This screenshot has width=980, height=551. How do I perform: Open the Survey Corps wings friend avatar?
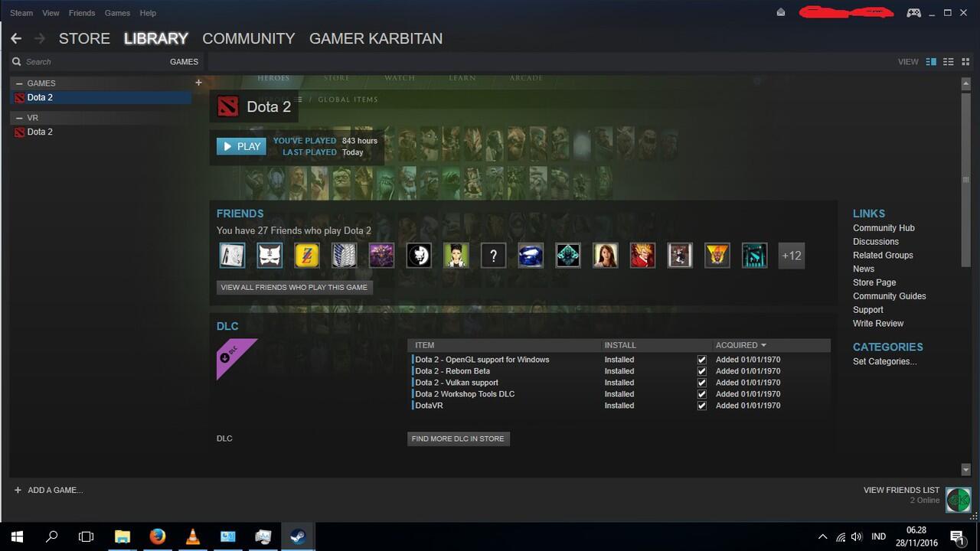[x=344, y=256]
